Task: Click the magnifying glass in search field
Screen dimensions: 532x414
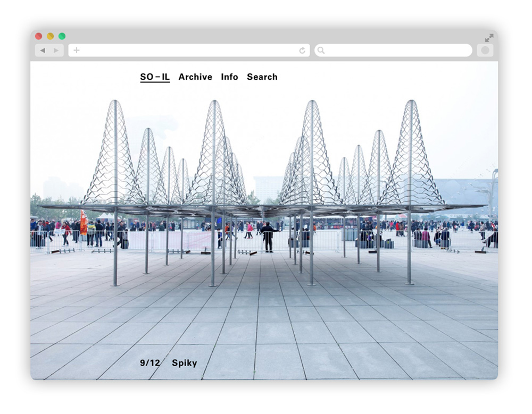Action: 321,50
